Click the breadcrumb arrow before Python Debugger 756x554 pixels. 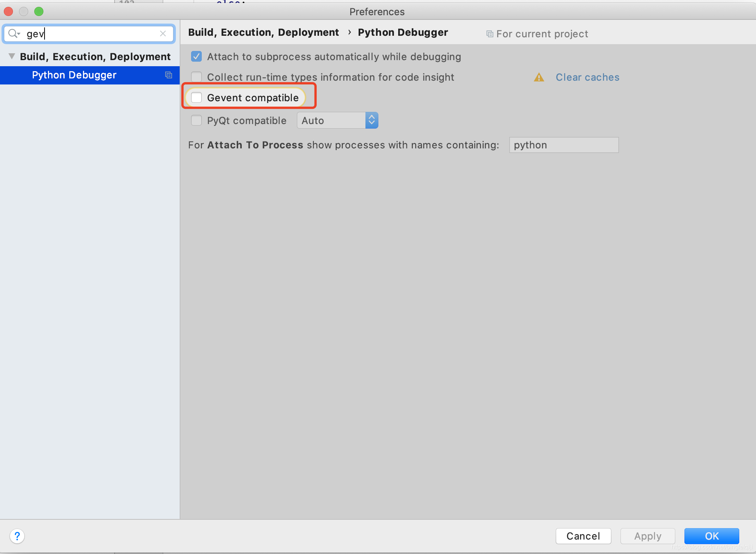349,32
